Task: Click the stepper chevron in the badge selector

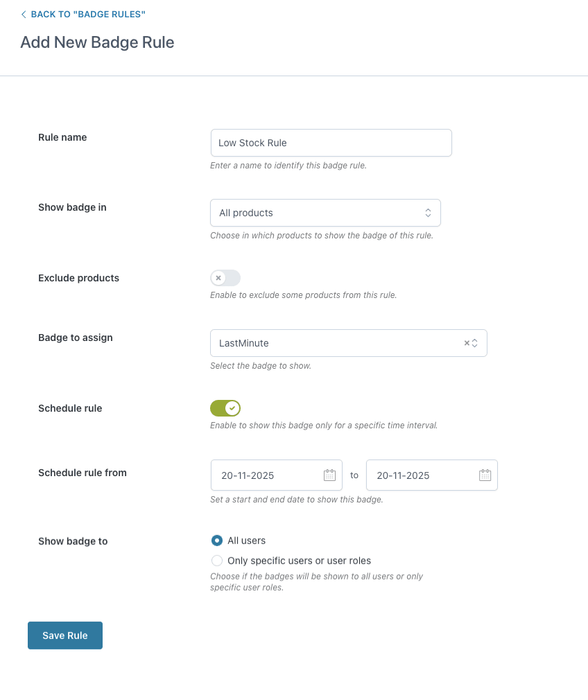Action: pyautogui.click(x=474, y=342)
